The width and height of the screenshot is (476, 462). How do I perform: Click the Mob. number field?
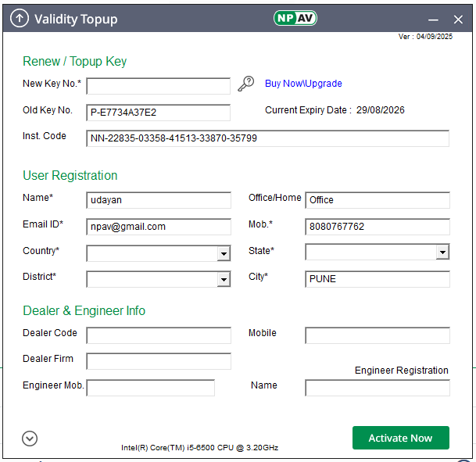click(x=377, y=227)
